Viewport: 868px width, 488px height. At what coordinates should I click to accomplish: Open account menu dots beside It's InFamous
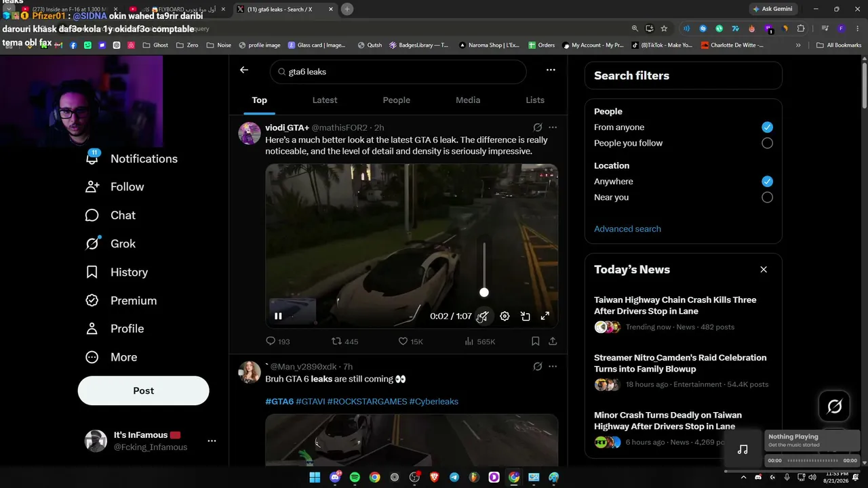pyautogui.click(x=212, y=441)
